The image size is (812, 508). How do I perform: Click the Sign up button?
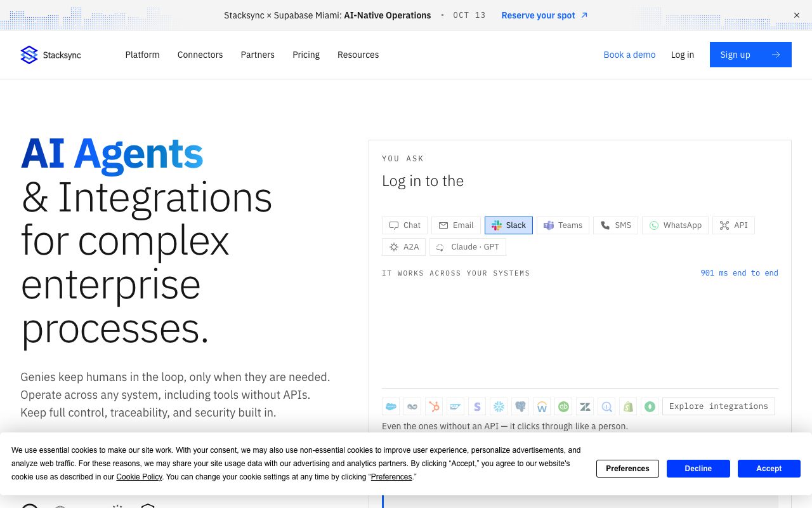coord(750,55)
